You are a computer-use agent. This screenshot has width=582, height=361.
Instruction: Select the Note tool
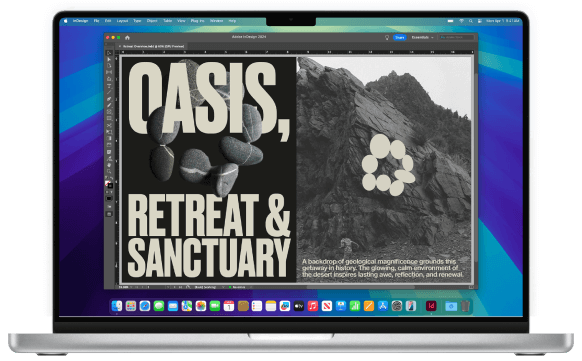tap(109, 152)
